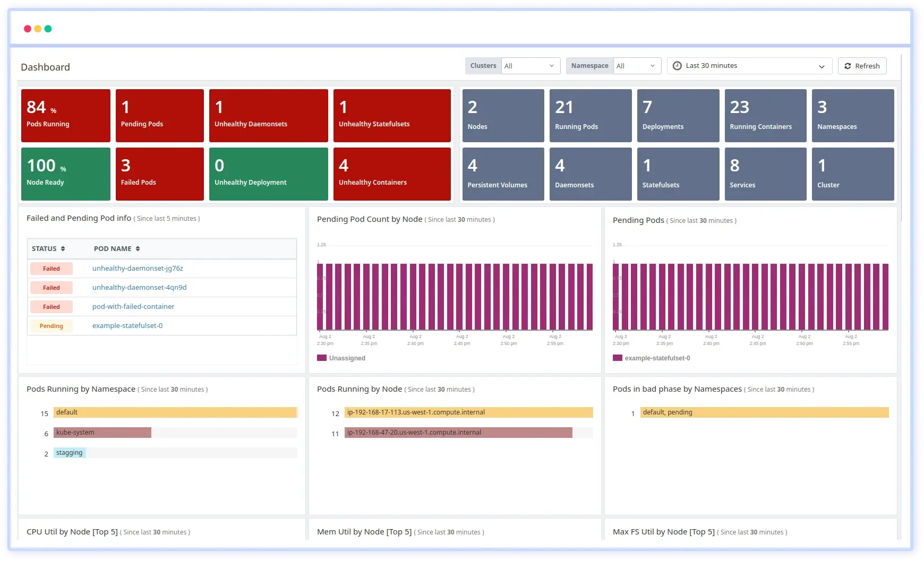Click the red window close dot
Viewport: 924px width, 561px height.
coord(28,29)
